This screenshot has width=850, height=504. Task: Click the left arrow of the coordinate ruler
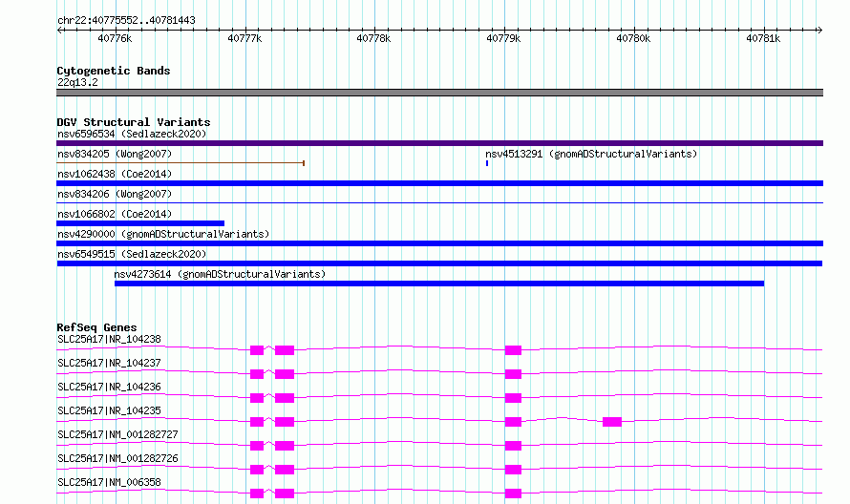click(59, 30)
